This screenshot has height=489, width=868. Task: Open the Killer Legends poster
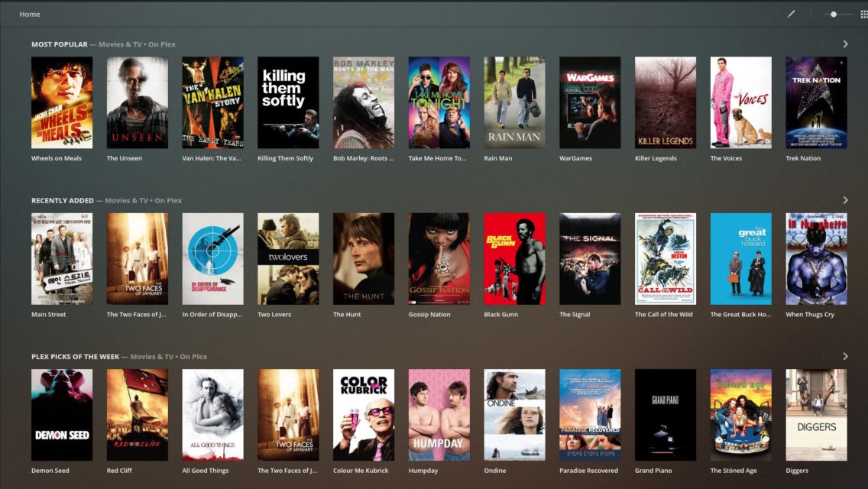666,102
